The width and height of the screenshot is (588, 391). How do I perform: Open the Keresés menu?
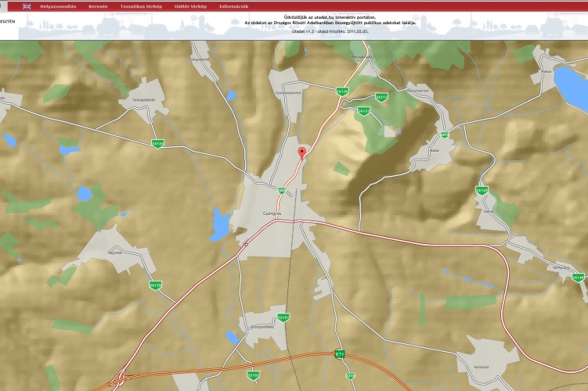click(98, 6)
